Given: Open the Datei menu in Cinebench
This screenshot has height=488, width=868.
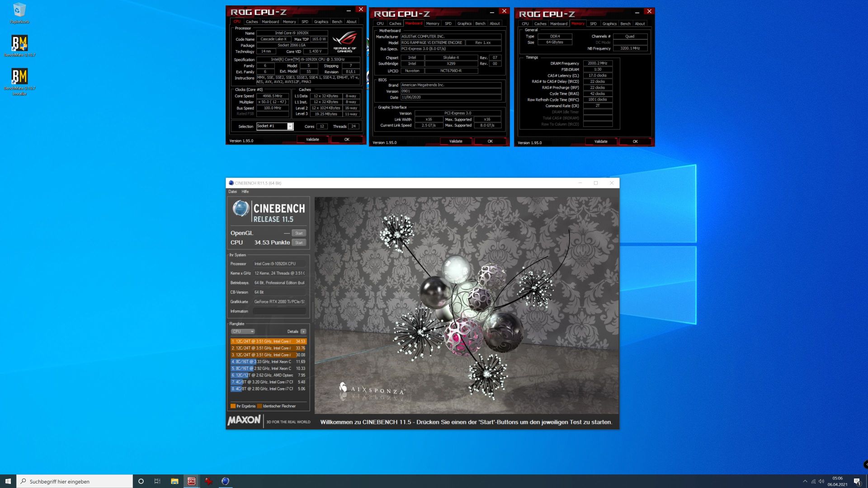Looking at the screenshot, I should click(x=232, y=192).
